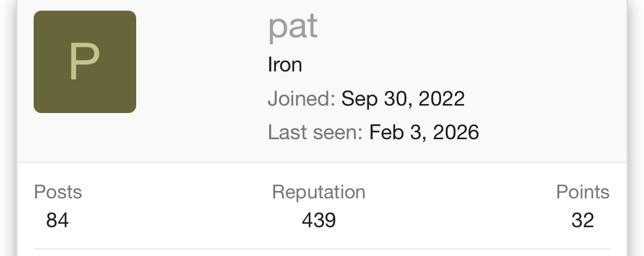Open the profile of username pat
The image size is (644, 256).
point(293,27)
